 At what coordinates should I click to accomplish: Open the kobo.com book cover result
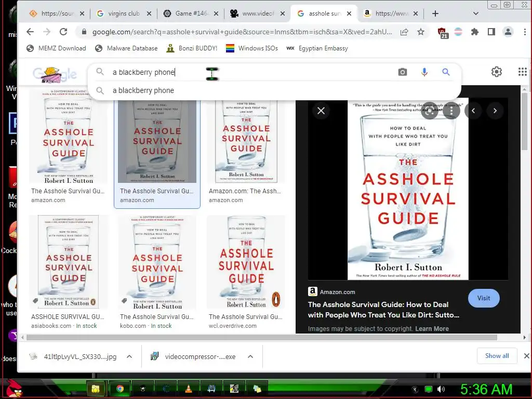[x=157, y=262]
